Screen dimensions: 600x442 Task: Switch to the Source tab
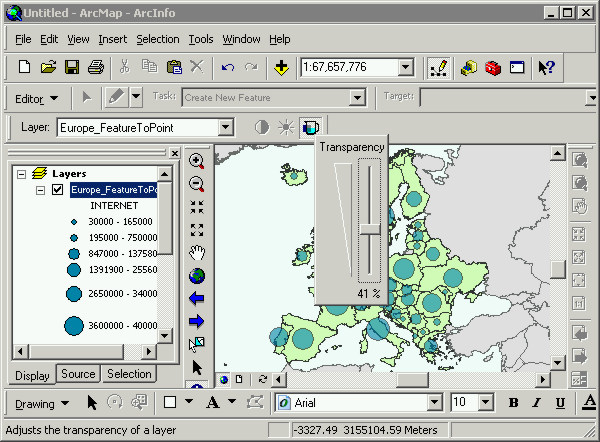click(78, 374)
